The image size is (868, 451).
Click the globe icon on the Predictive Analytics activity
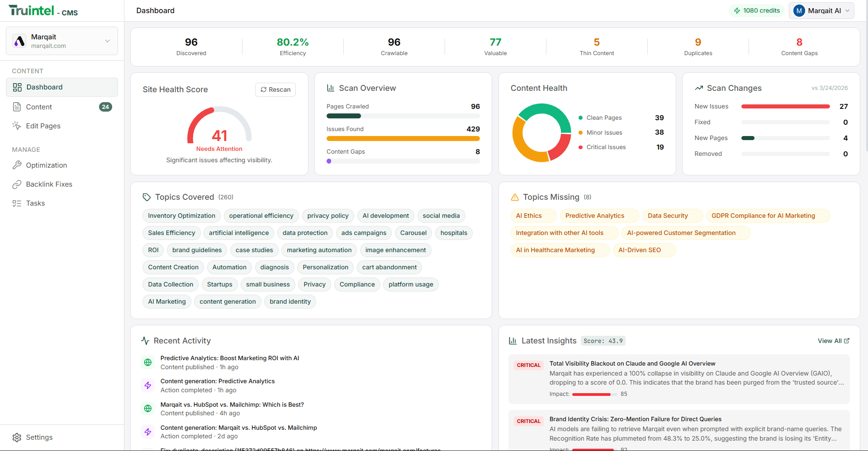[147, 362]
